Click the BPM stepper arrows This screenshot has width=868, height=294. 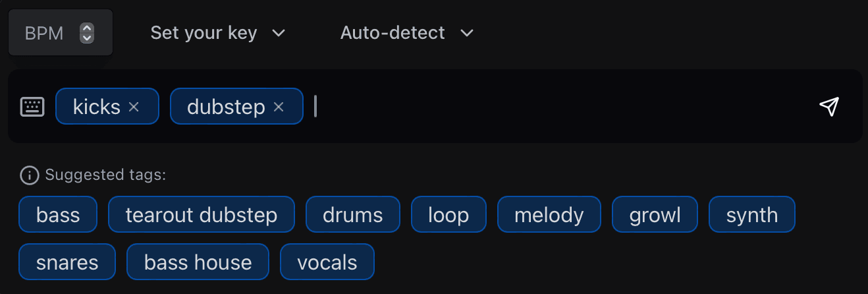click(x=86, y=33)
